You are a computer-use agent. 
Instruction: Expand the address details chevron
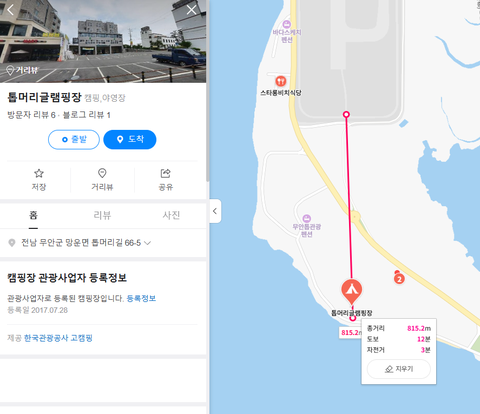coord(147,243)
